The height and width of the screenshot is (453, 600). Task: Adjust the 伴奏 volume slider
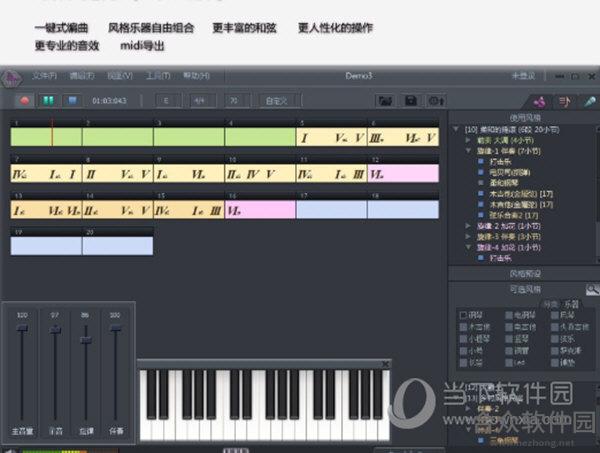[x=116, y=328]
